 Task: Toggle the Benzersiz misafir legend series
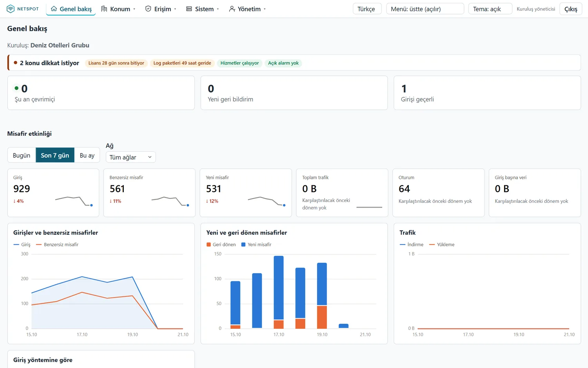click(57, 244)
